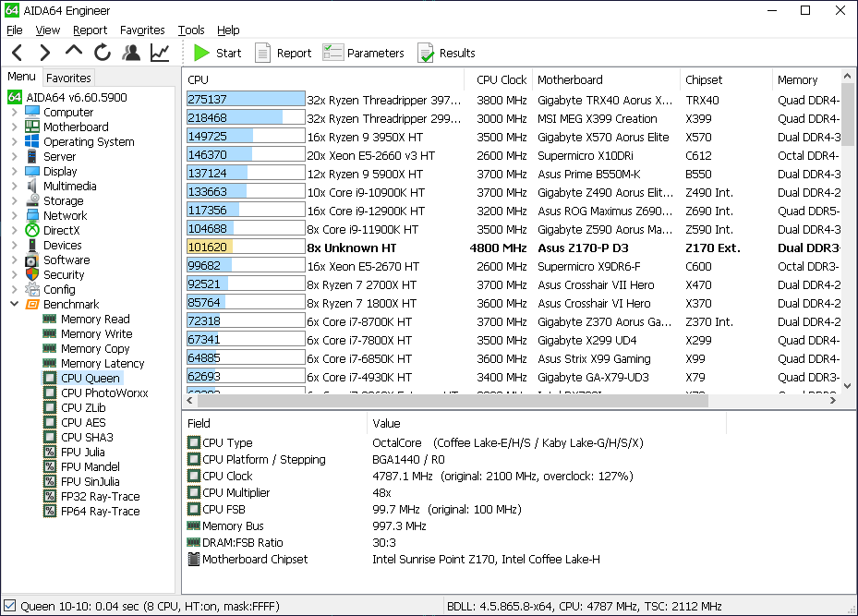Click the Multimedia speaker icon
Image resolution: width=858 pixels, height=616 pixels.
[32, 186]
